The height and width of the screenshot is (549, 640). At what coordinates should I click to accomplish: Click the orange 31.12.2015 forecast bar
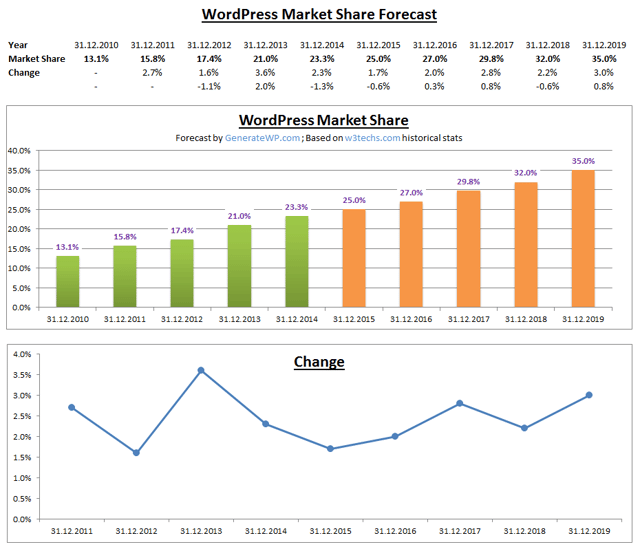click(354, 258)
